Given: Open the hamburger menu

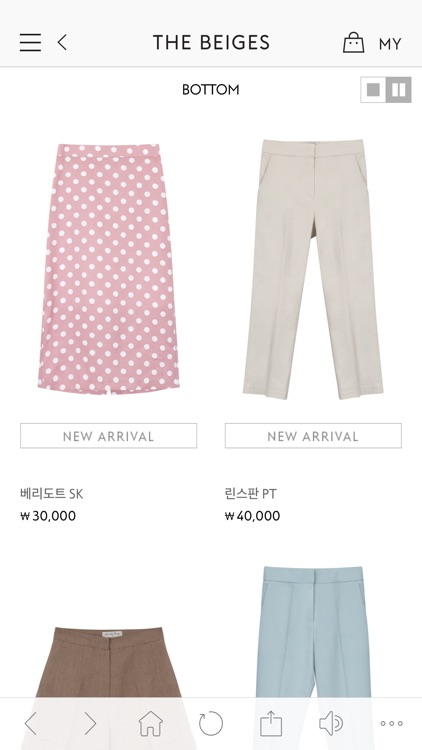Looking at the screenshot, I should 30,43.
